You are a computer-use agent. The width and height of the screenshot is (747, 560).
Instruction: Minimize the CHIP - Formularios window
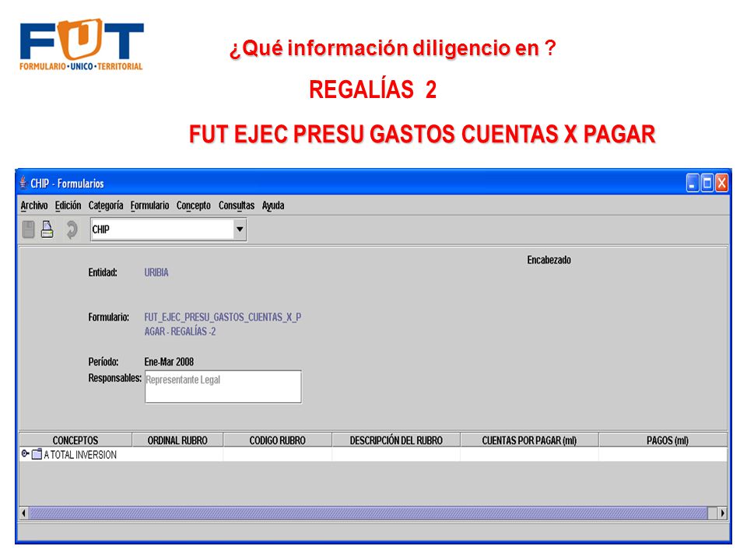click(693, 183)
